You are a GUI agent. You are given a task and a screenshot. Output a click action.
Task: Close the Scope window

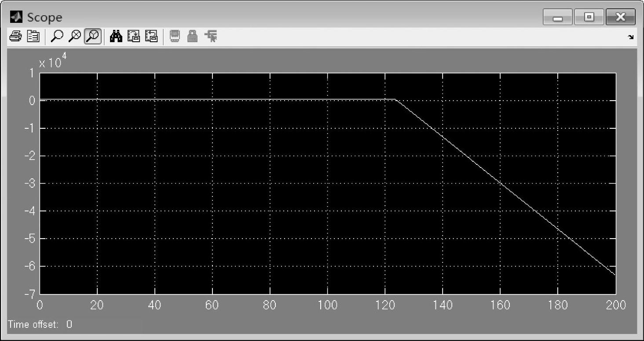click(x=620, y=17)
